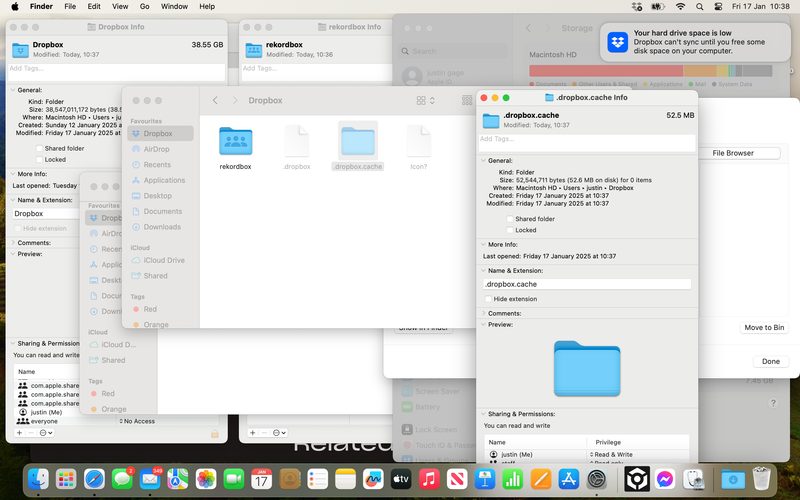Click the Done button

[770, 361]
